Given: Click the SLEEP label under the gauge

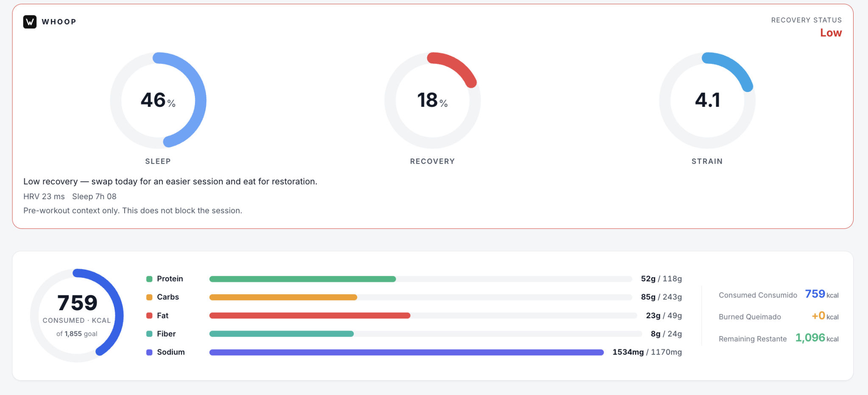Looking at the screenshot, I should pyautogui.click(x=158, y=161).
